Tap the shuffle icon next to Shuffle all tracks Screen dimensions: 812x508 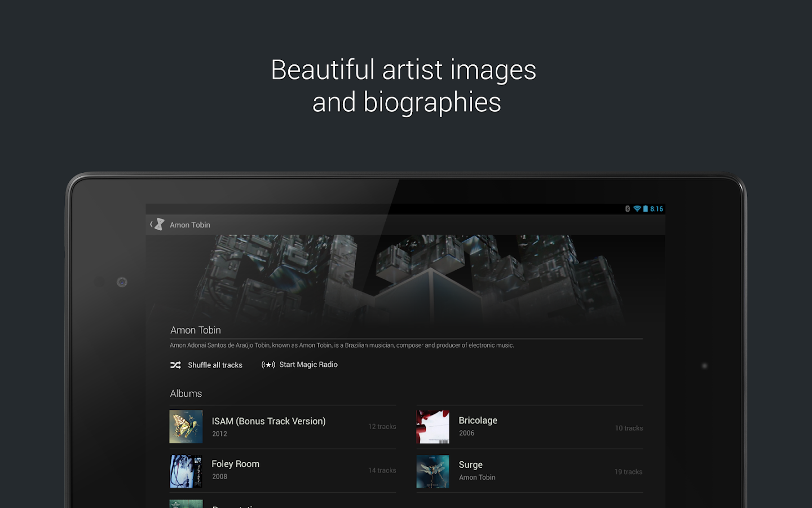[x=175, y=365]
